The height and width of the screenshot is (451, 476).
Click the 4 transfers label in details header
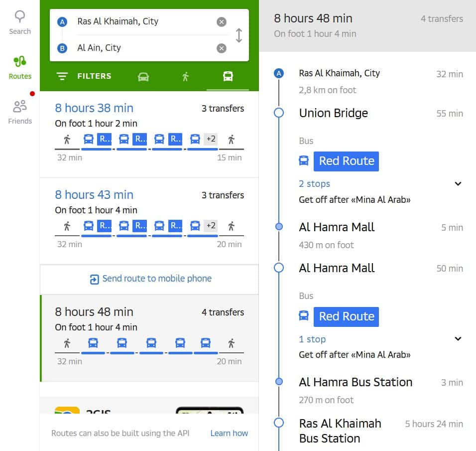[x=442, y=19]
